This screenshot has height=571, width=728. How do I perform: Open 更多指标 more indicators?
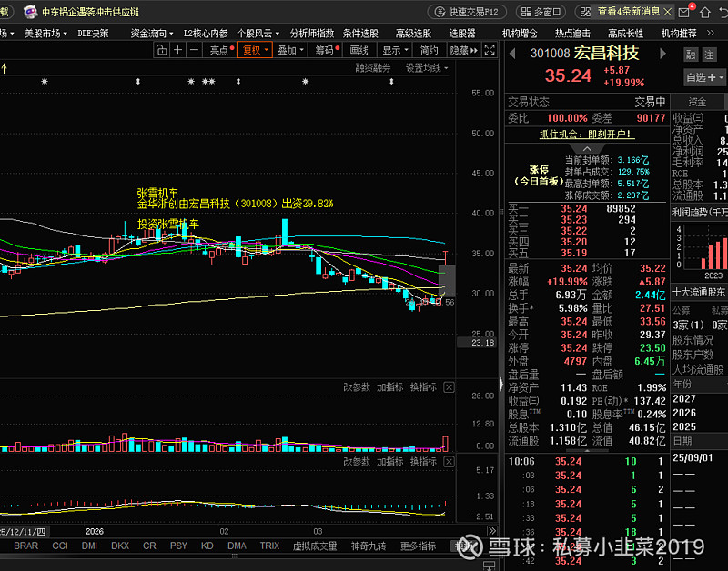[418, 546]
